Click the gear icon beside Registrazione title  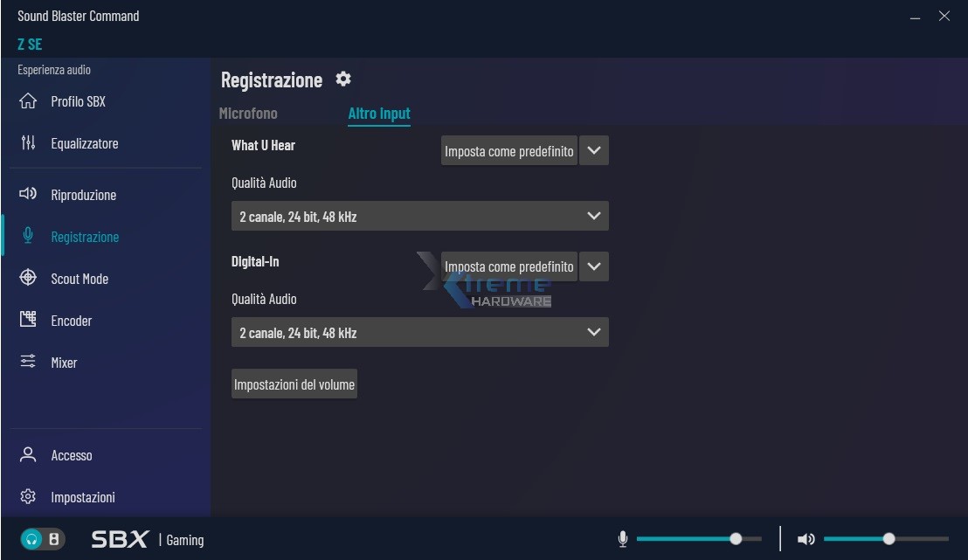pyautogui.click(x=343, y=80)
